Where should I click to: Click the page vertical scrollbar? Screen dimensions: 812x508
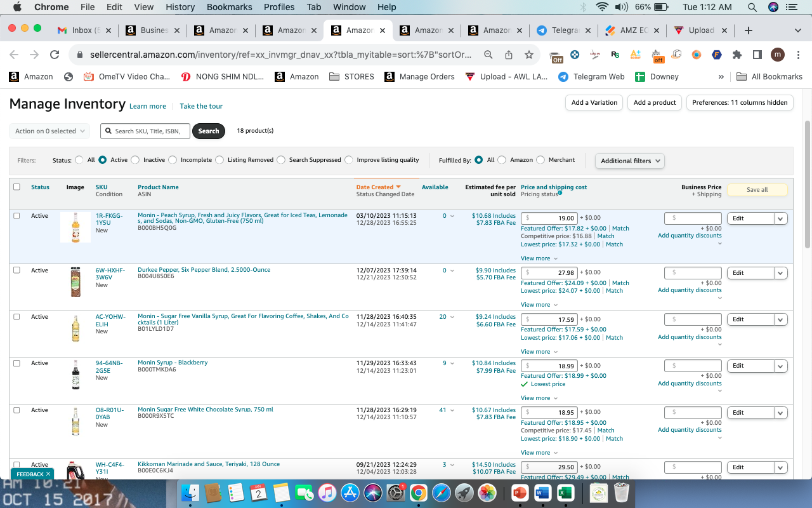point(808,184)
